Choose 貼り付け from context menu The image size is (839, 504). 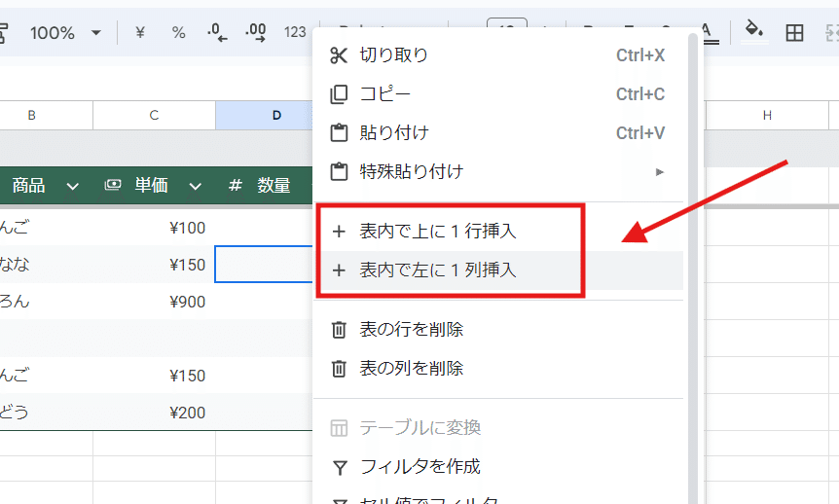pos(498,132)
